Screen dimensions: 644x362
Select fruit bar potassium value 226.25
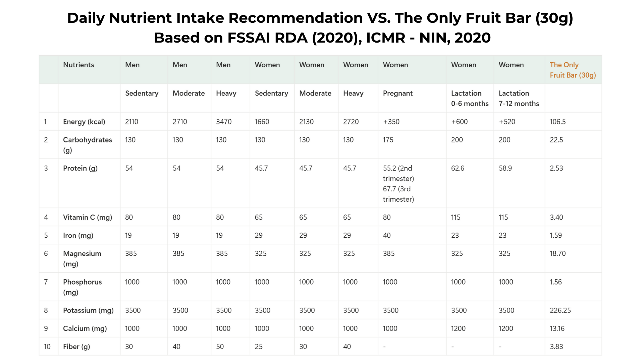(x=560, y=310)
